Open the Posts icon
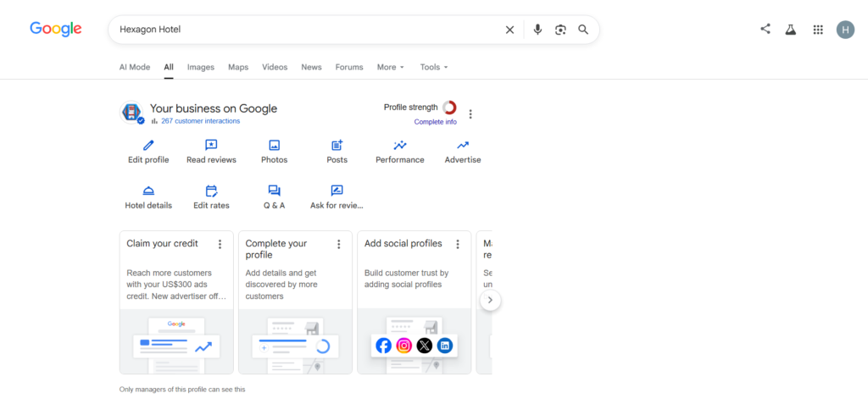This screenshot has height=415, width=868. [337, 146]
